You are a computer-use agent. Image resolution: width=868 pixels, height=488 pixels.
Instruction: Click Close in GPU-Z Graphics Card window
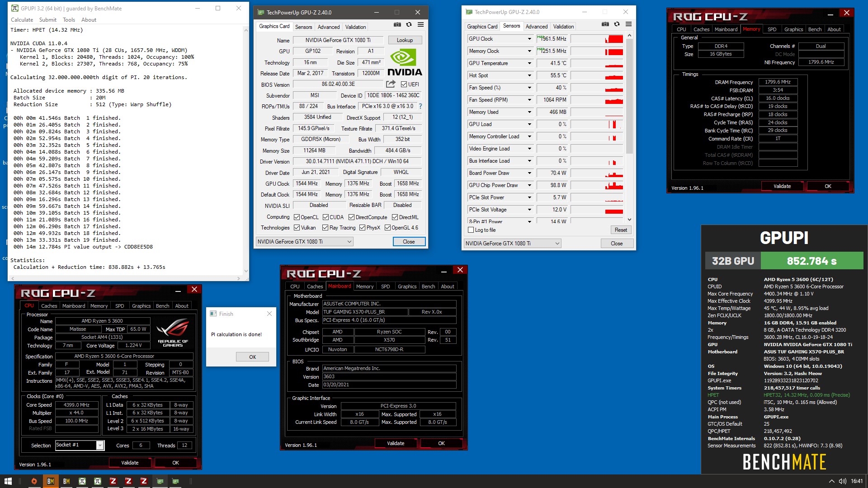click(409, 242)
